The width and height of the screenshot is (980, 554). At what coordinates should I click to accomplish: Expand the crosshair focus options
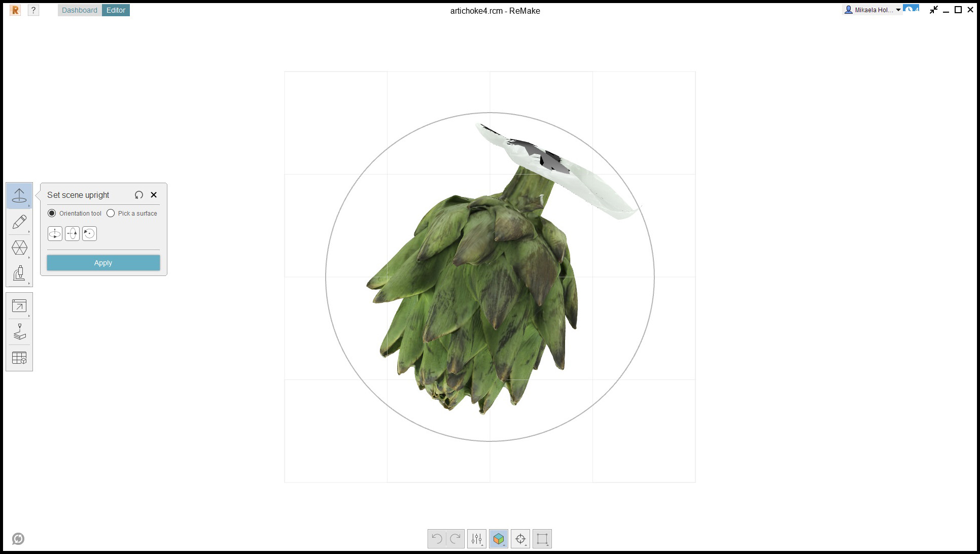(x=520, y=539)
